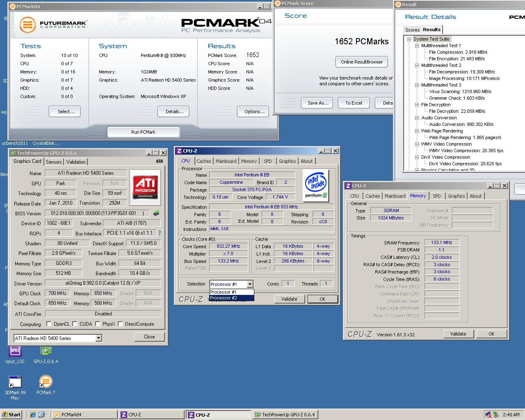This screenshot has height=420, width=525.
Task: Click the PCMark Score window title icon
Action: (278, 3)
